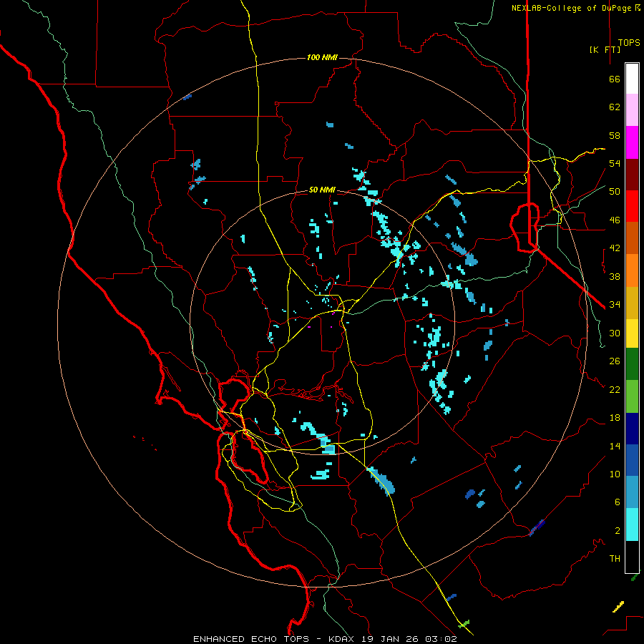The width and height of the screenshot is (644, 644).
Task: Click the "50 NMI" range ring label
Action: click(x=322, y=190)
